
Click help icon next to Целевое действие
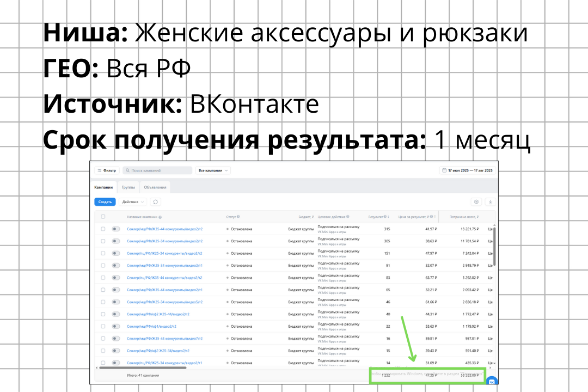click(x=347, y=217)
